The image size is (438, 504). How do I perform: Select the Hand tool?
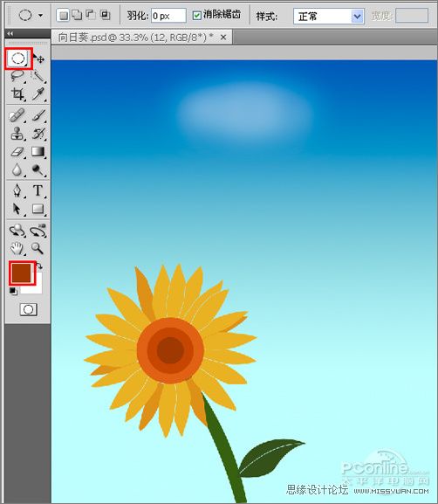[17, 248]
